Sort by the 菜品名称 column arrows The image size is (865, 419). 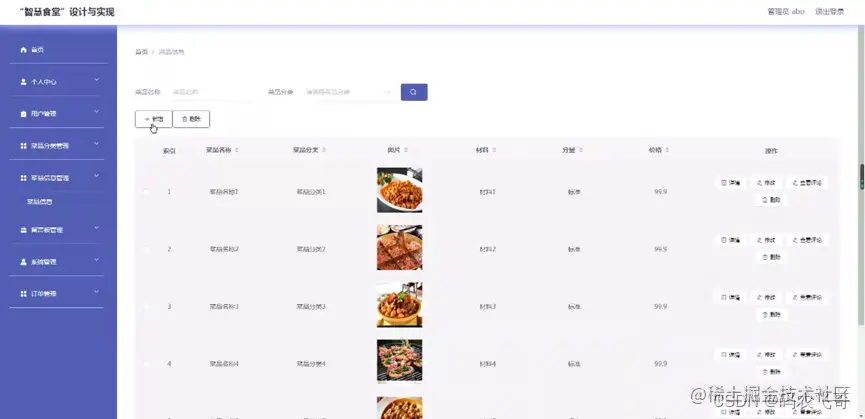[237, 150]
